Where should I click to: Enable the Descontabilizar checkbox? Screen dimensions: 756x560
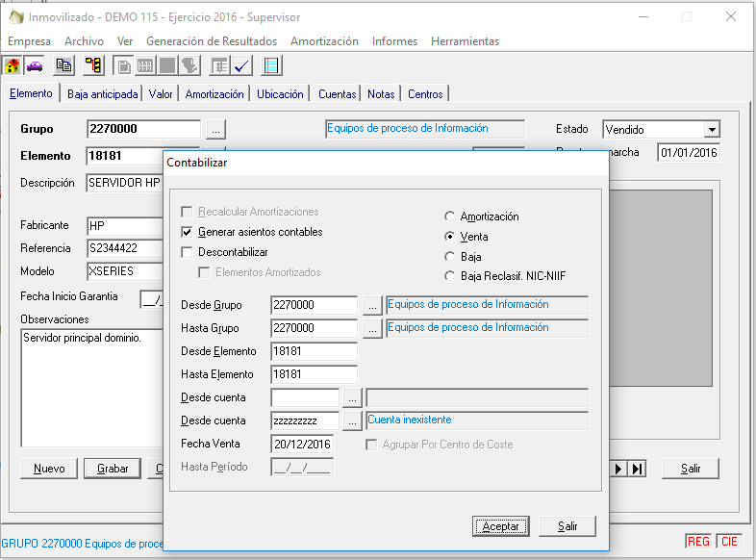tap(188, 252)
